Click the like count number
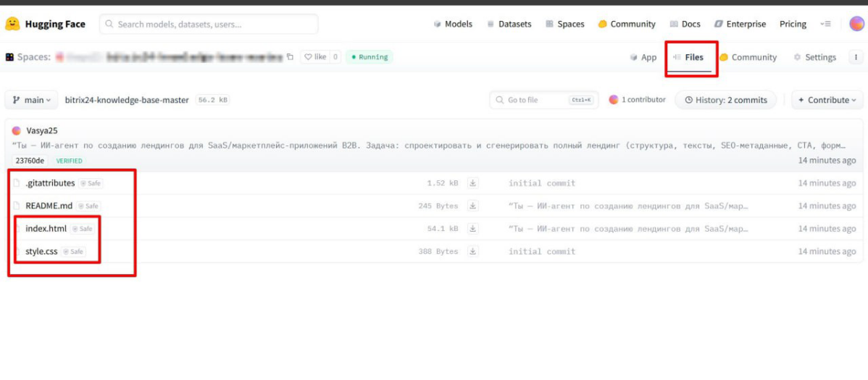Viewport: 868px width, 380px height. click(335, 57)
